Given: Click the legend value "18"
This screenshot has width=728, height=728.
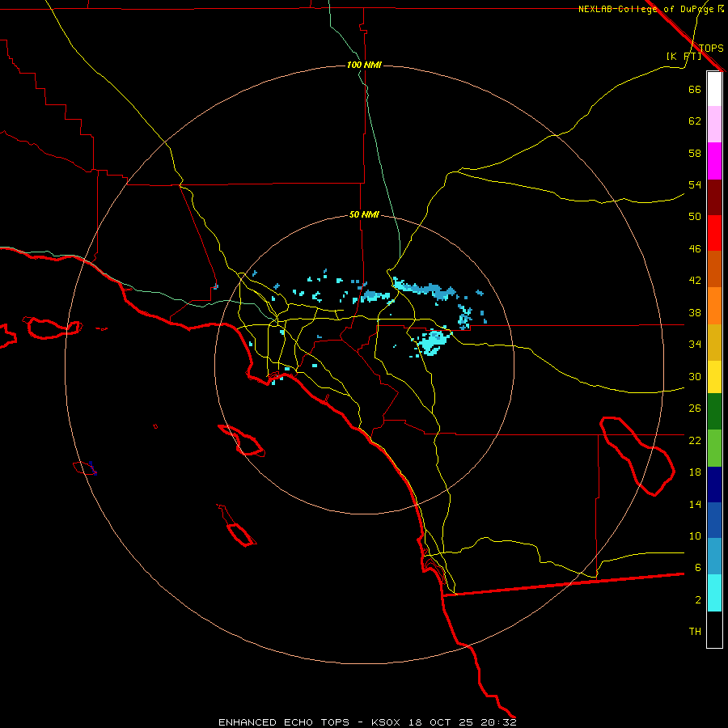Looking at the screenshot, I should pyautogui.click(x=695, y=472).
